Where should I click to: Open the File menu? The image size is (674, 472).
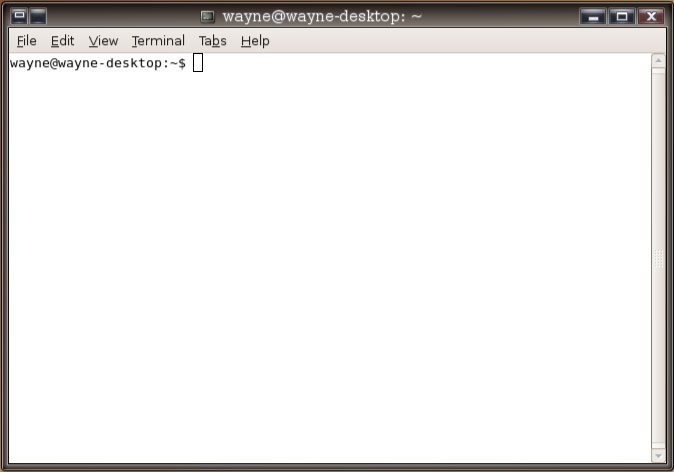point(26,41)
